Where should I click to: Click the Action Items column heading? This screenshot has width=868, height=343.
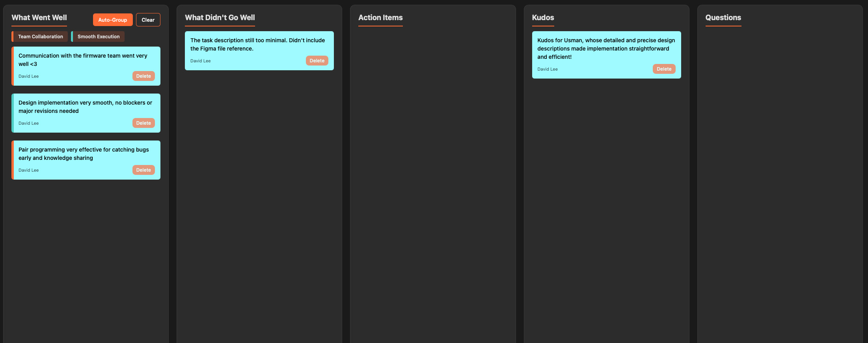380,18
